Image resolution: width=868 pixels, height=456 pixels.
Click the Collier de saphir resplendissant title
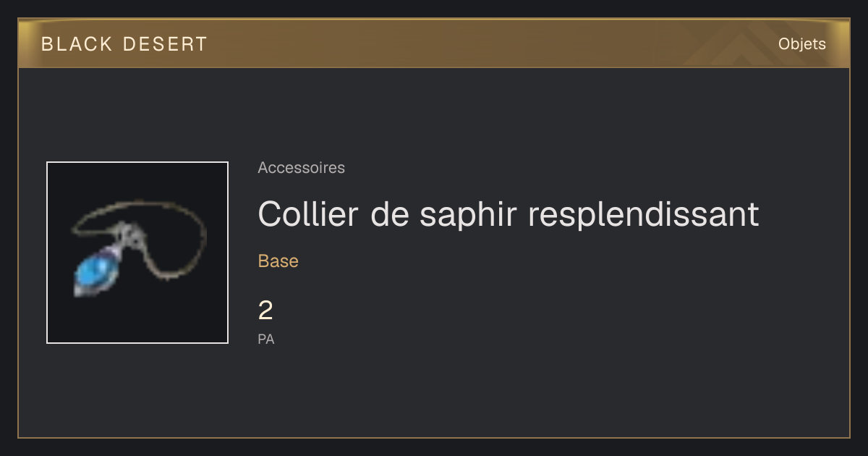[509, 214]
